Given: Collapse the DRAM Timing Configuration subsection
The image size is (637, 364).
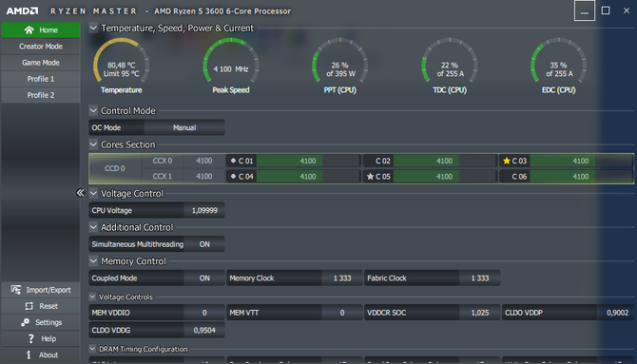Looking at the screenshot, I should click(x=92, y=349).
